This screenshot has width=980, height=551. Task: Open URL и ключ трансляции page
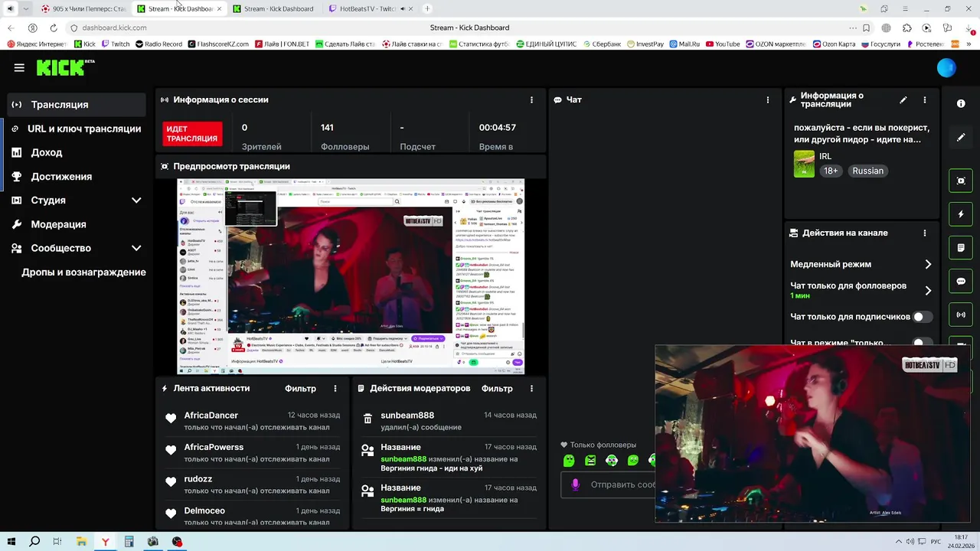pyautogui.click(x=77, y=129)
